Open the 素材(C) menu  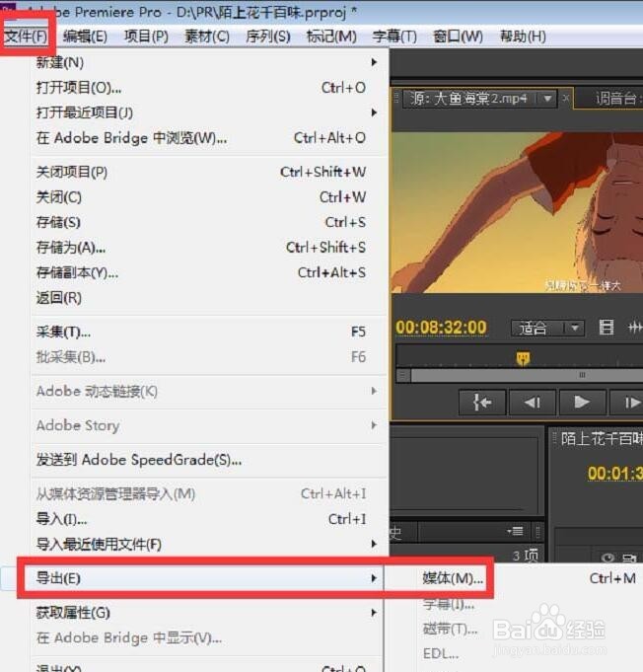[207, 36]
